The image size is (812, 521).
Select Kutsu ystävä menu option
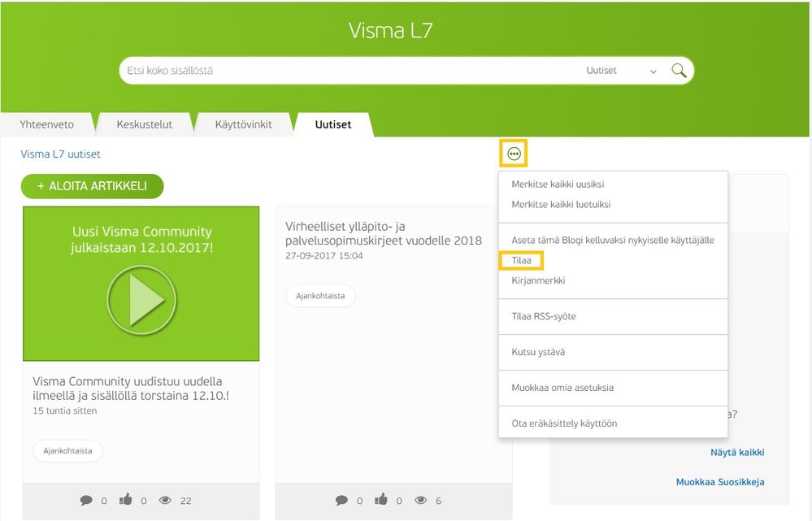coord(538,352)
